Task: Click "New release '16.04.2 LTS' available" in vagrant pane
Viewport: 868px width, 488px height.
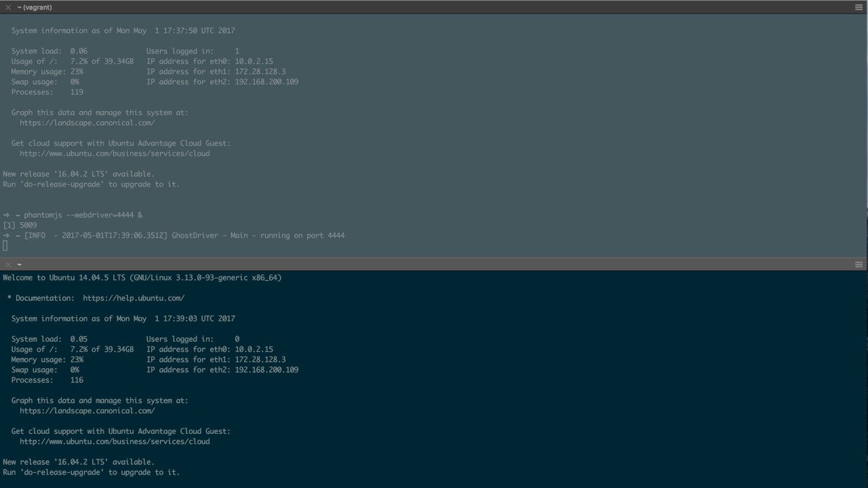Action: coord(79,174)
